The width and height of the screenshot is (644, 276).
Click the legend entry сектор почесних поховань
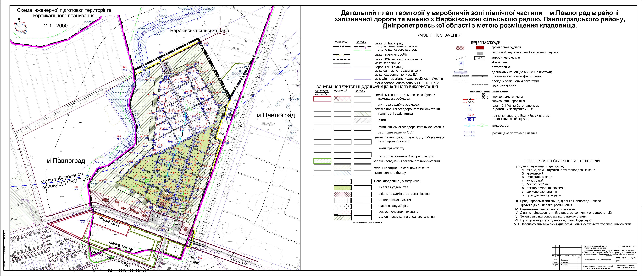[398, 212]
